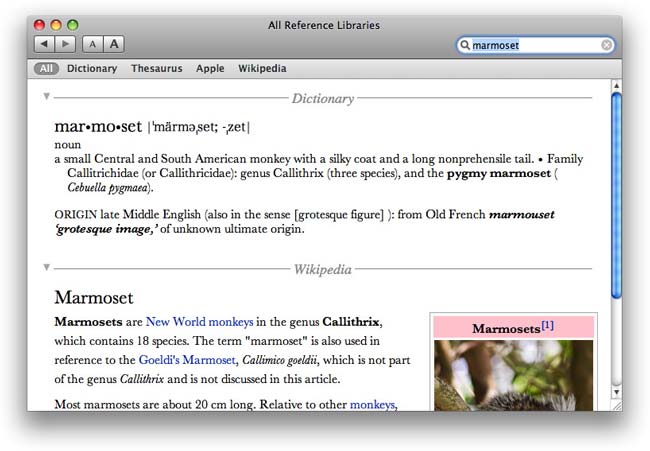This screenshot has height=451, width=650.
Task: Close the window with the red button
Action: click(39, 25)
